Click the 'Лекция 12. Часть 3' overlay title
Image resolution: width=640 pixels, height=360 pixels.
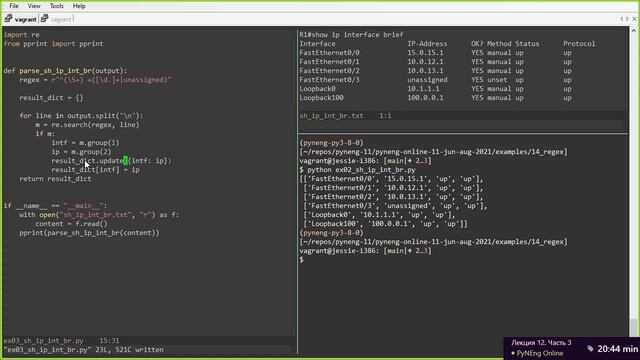click(x=541, y=342)
